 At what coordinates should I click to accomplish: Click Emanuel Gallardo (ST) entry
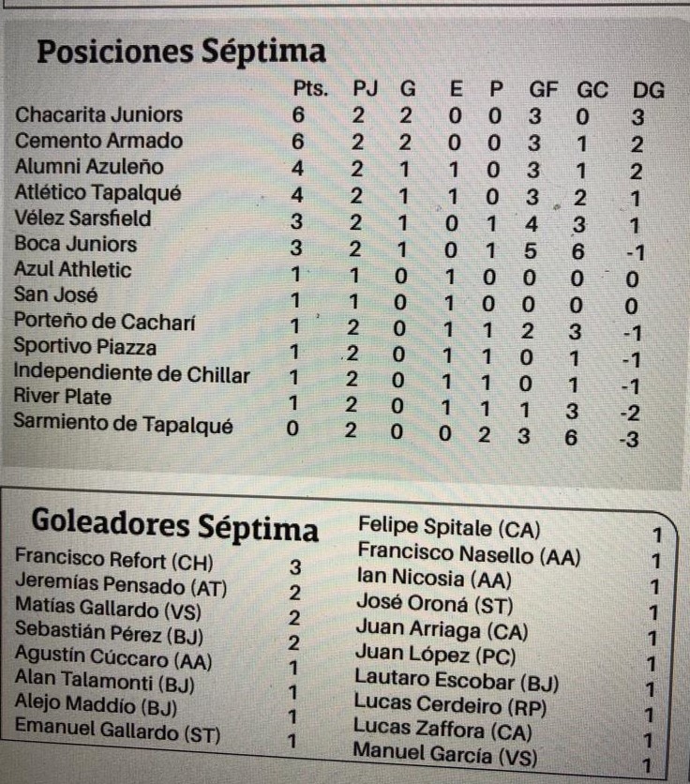(117, 730)
